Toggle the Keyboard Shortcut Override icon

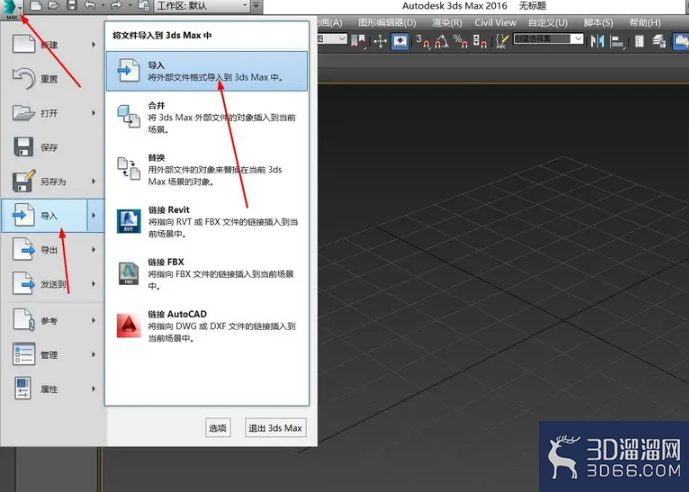coord(400,41)
